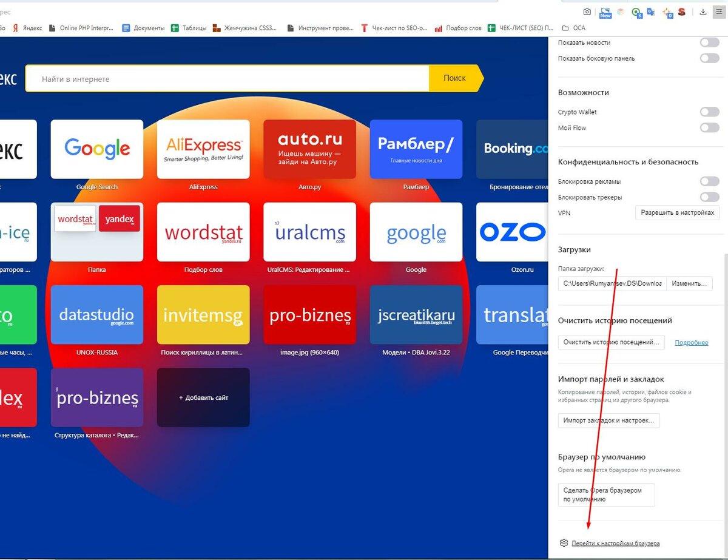This screenshot has height=560, width=728.
Task: Turn on Блокировка рекламы switch
Action: tap(709, 181)
